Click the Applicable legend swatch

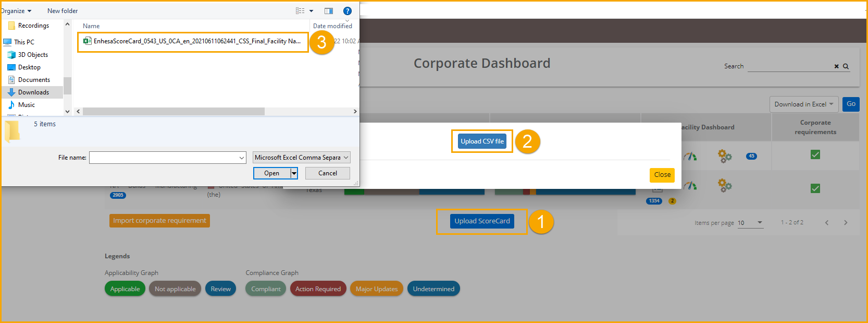point(125,289)
